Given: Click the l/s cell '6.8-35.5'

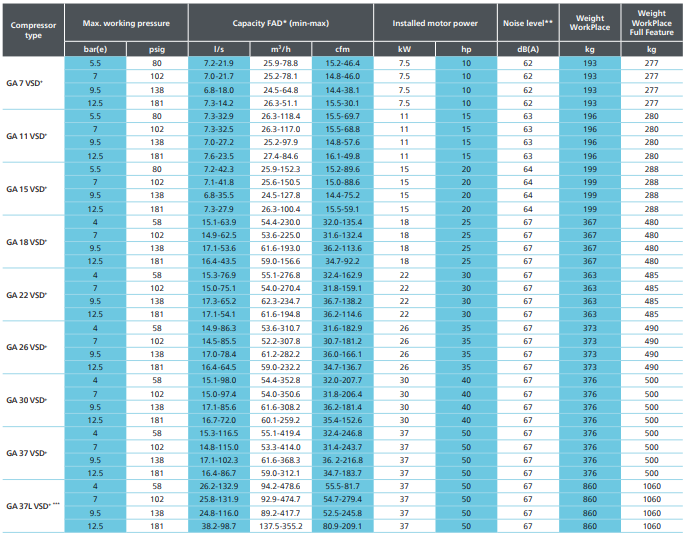Looking at the screenshot, I should tap(219, 195).
